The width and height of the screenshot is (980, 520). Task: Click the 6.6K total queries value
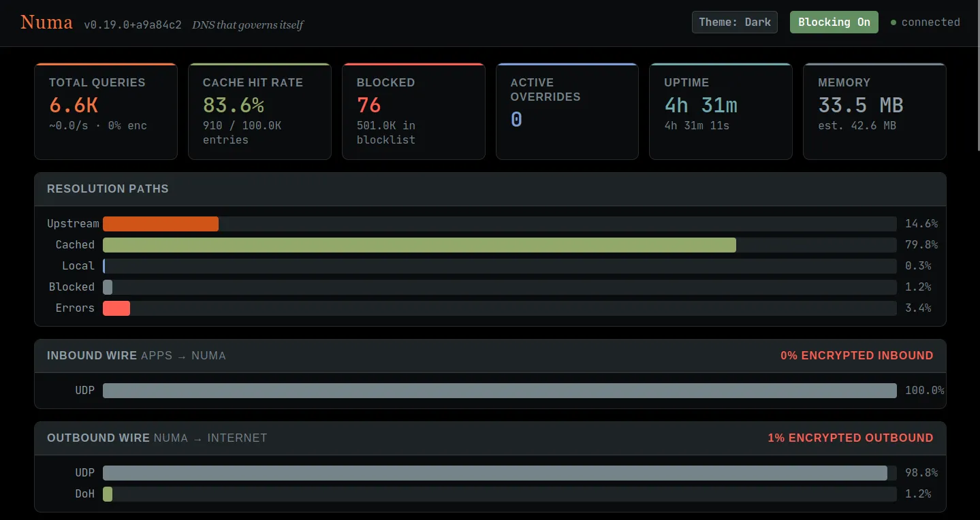coord(74,105)
